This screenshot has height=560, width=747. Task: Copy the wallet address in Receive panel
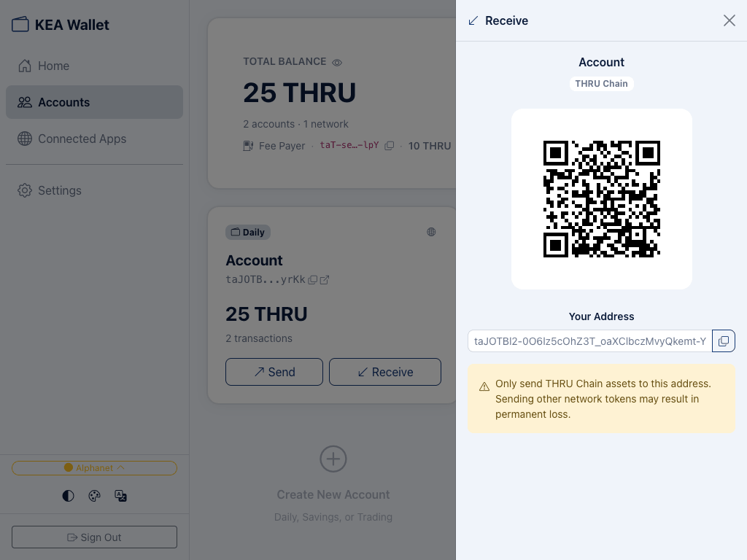point(723,341)
